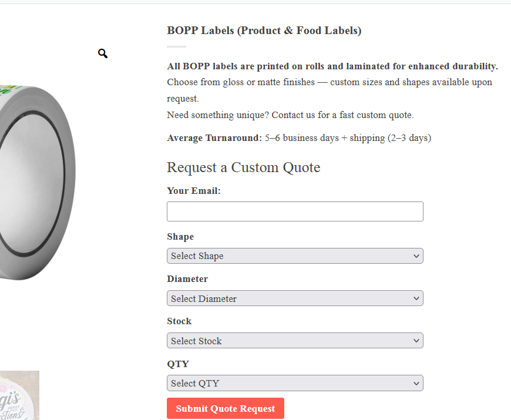Screen dimensions: 511x420
Task: Click the Diameter field label
Action: (187, 279)
